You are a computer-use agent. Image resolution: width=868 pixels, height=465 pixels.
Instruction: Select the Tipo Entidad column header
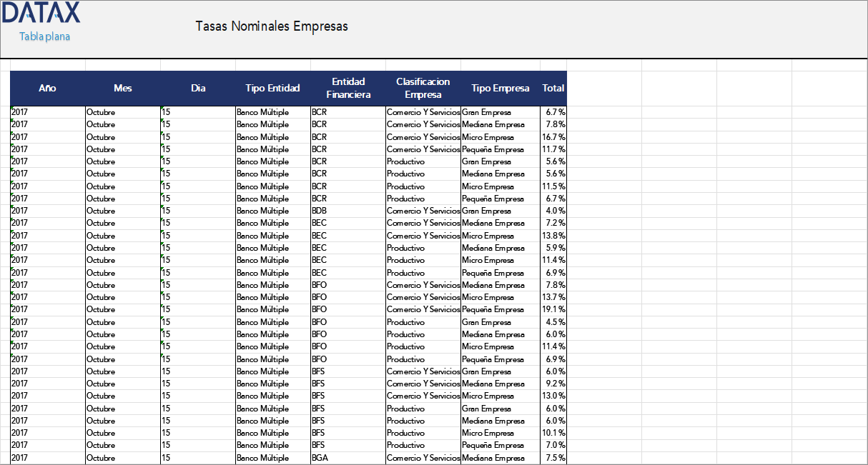[x=273, y=89]
